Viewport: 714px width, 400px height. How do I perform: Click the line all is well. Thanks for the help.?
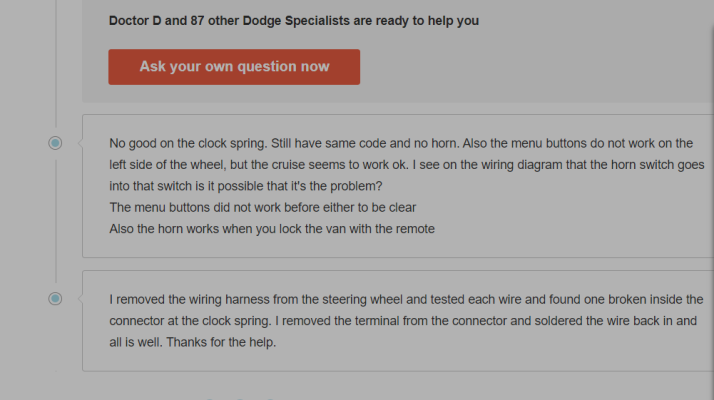193,342
